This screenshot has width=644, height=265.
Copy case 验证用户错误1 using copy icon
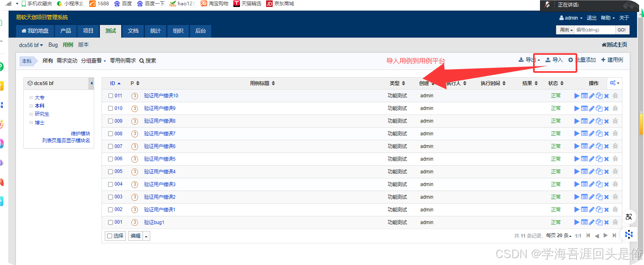tap(599, 210)
